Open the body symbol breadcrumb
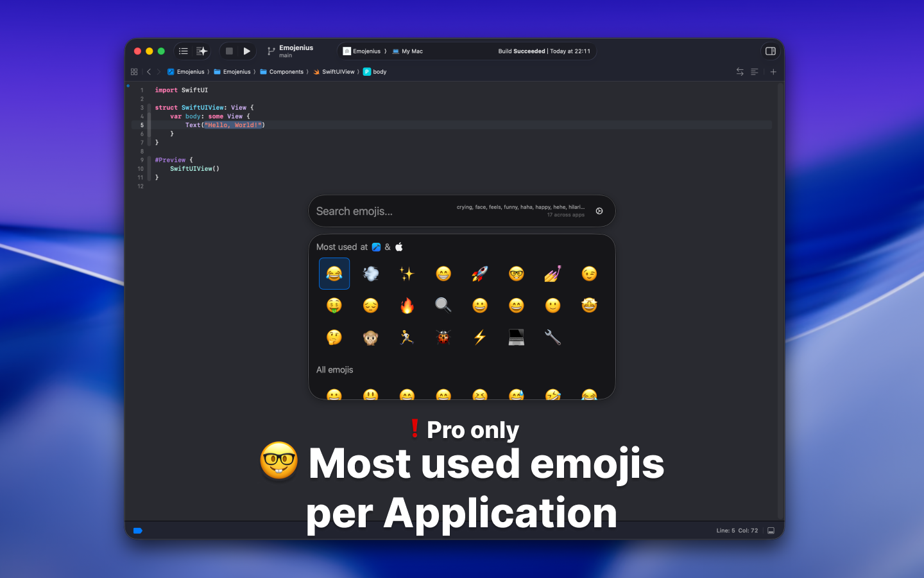The width and height of the screenshot is (924, 578). (375, 72)
